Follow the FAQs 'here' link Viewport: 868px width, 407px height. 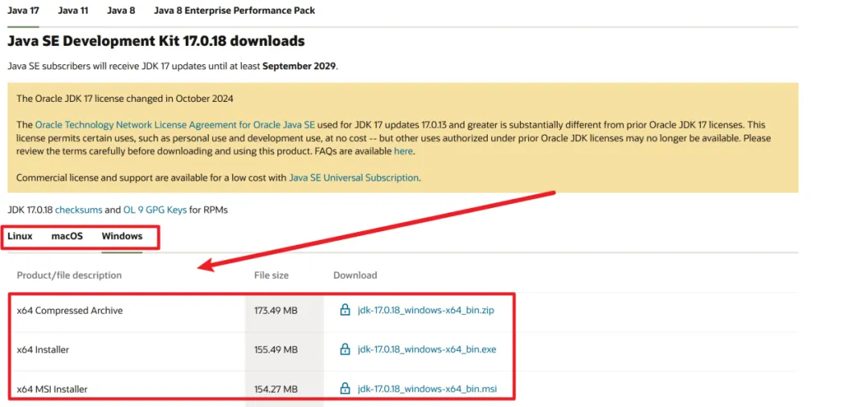403,151
